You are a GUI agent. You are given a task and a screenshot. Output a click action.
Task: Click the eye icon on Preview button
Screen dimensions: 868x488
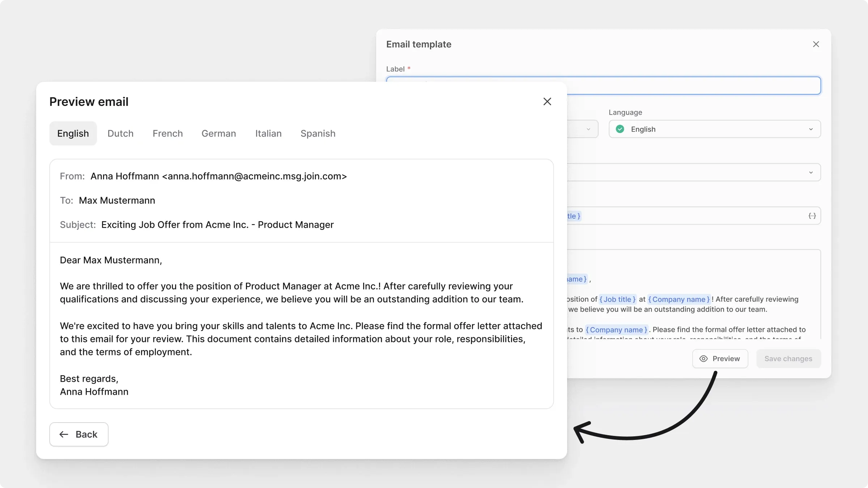[x=703, y=359]
